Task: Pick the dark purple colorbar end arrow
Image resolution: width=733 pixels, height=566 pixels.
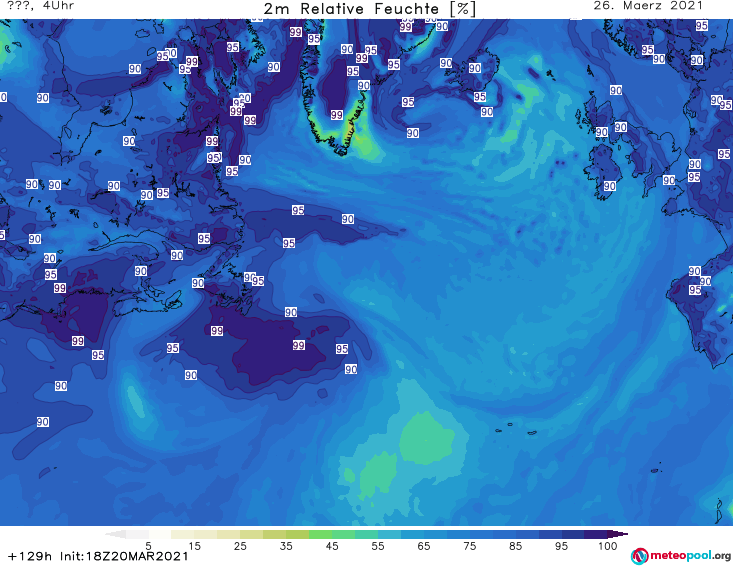Action: [618, 534]
